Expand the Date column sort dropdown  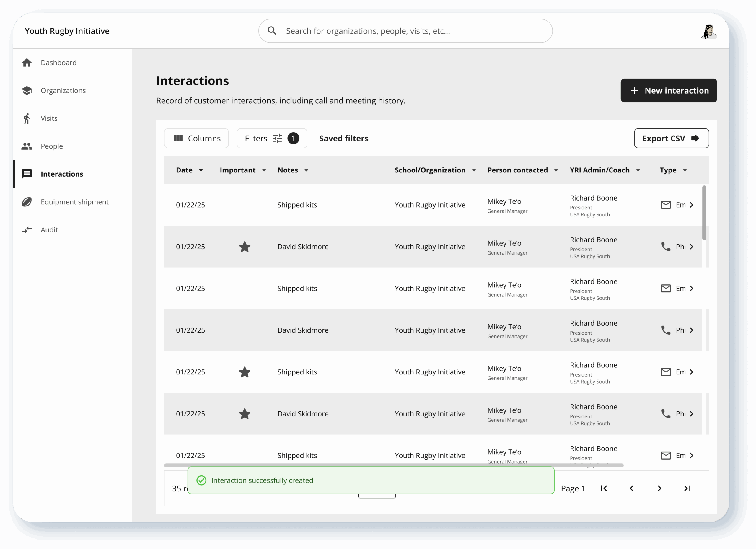click(201, 170)
